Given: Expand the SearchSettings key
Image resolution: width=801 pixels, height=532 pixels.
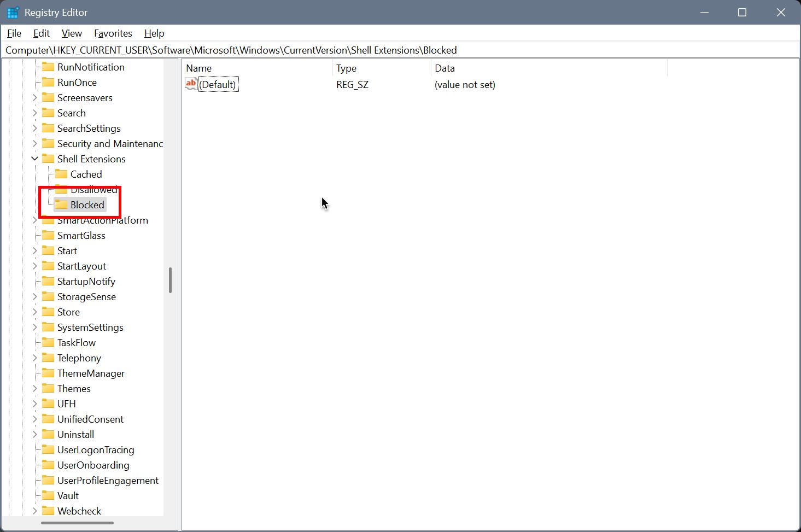Looking at the screenshot, I should 35,128.
